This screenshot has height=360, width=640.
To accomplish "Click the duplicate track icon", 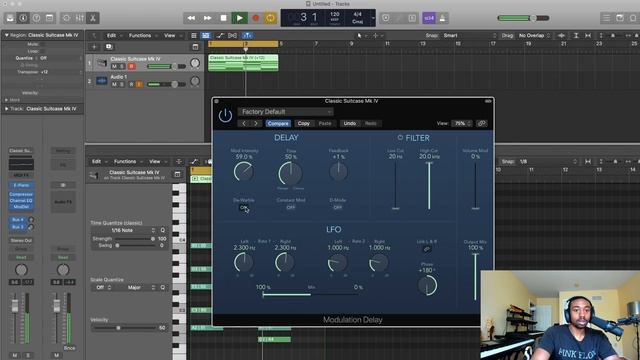I will (x=109, y=47).
